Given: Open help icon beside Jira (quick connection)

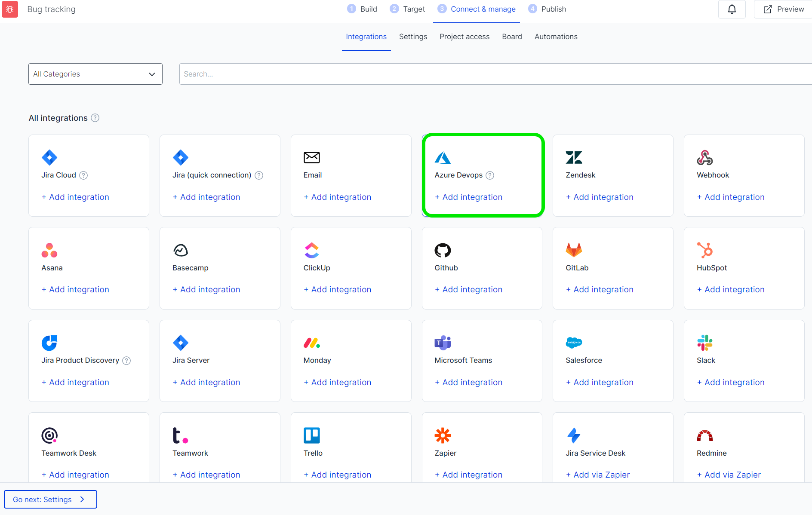Looking at the screenshot, I should tap(259, 175).
